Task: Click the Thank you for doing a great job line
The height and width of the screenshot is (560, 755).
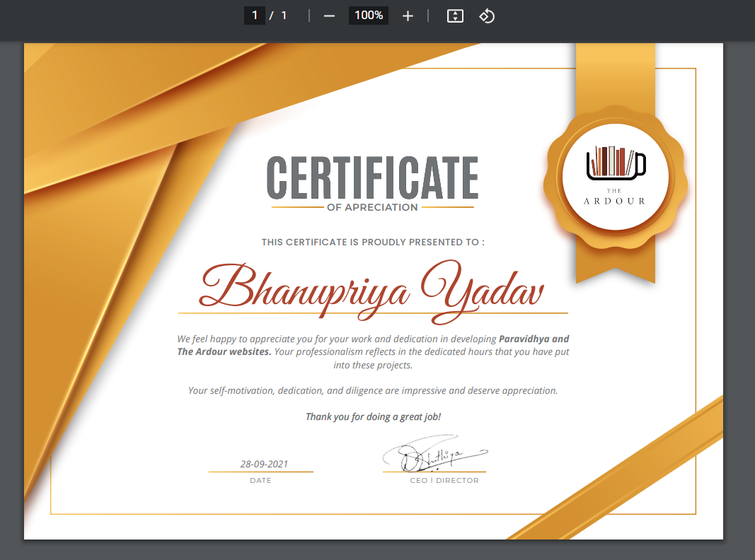Action: point(373,416)
